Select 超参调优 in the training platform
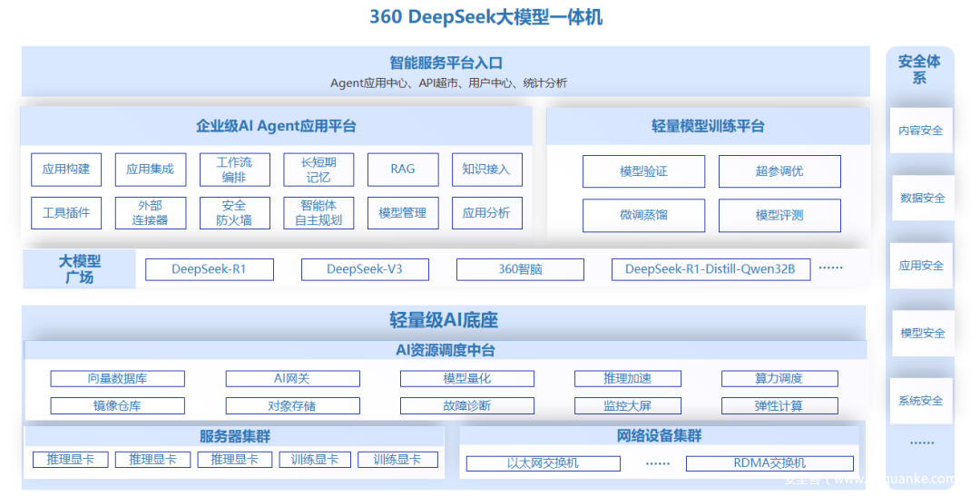Viewport: 980px width, 496px height. tap(779, 171)
